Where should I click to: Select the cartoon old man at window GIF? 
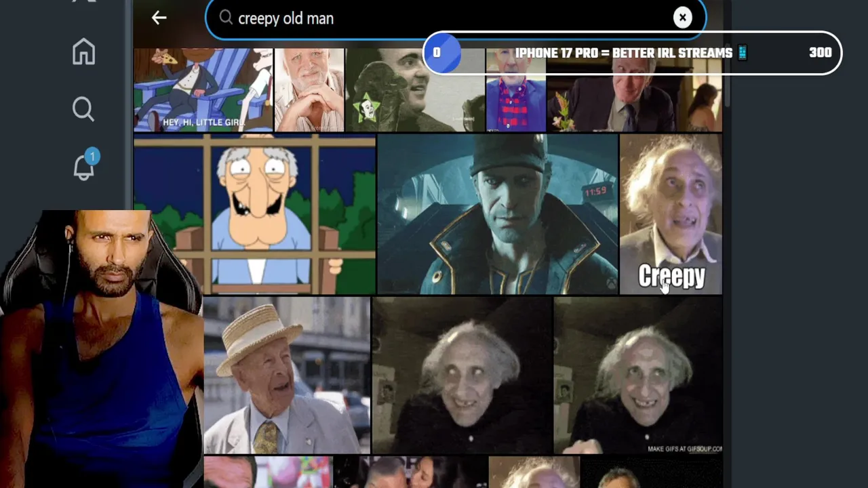(254, 214)
